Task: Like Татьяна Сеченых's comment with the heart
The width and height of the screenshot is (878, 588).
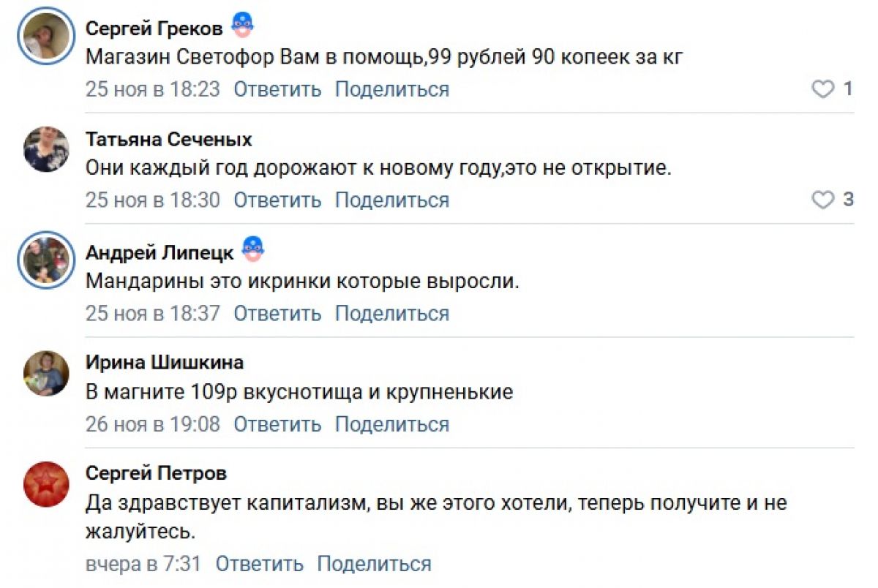Action: point(823,200)
